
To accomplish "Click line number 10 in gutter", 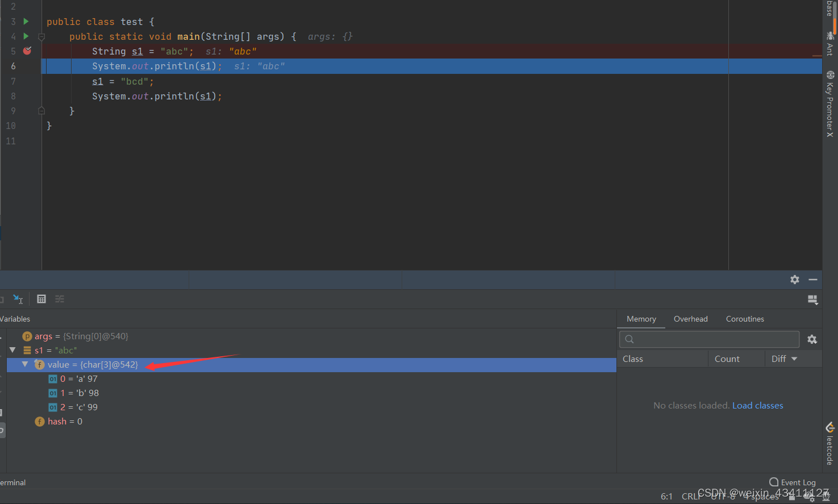I will coord(11,126).
